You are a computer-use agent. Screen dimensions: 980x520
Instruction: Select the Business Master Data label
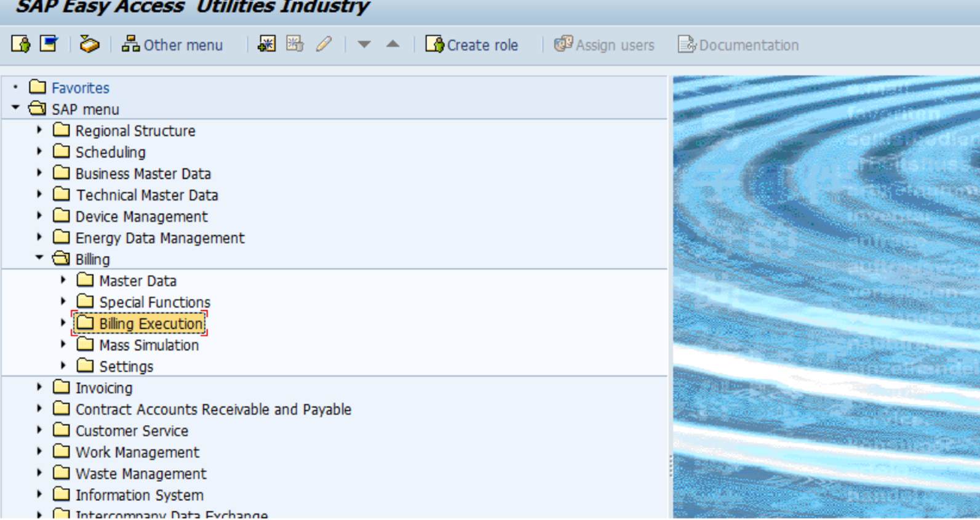(x=143, y=174)
